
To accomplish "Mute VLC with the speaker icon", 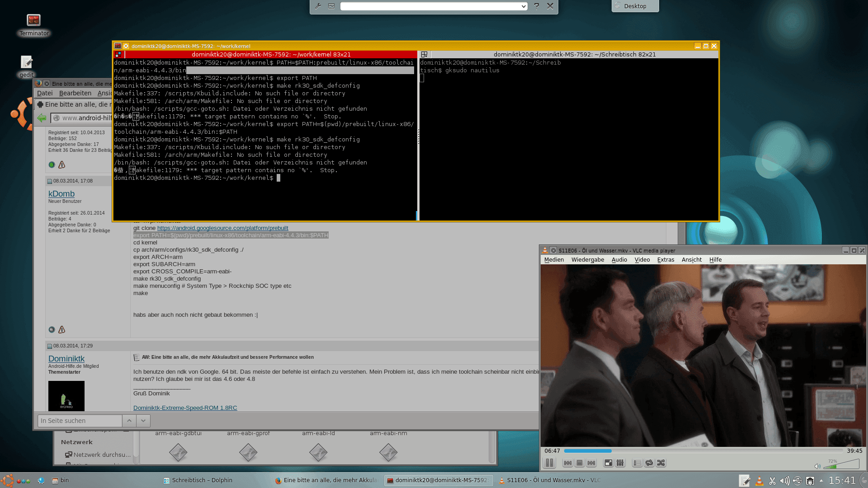I will click(x=817, y=466).
